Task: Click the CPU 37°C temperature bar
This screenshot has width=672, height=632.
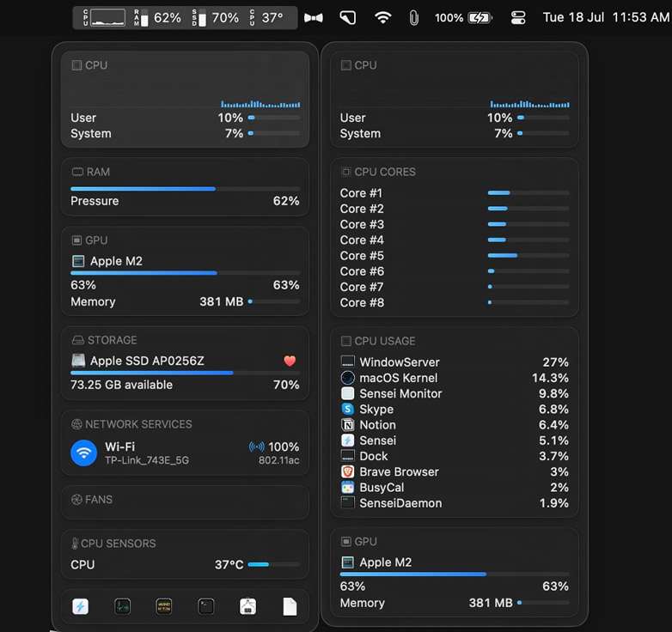Action: [x=274, y=564]
